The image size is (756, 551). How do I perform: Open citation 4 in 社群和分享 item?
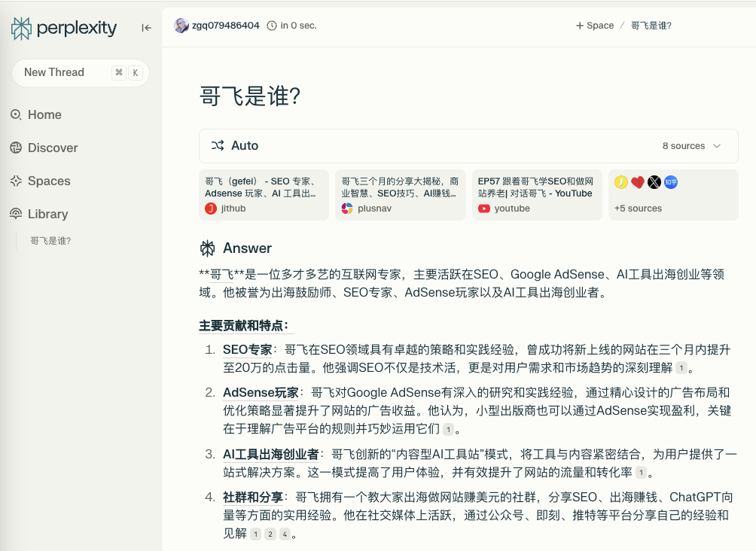tap(285, 534)
